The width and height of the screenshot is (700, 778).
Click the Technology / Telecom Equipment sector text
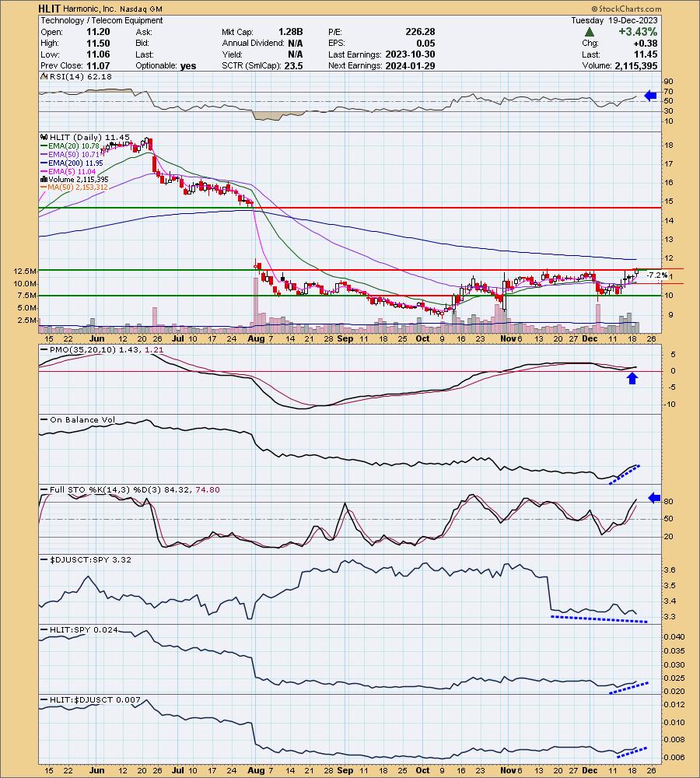point(102,20)
